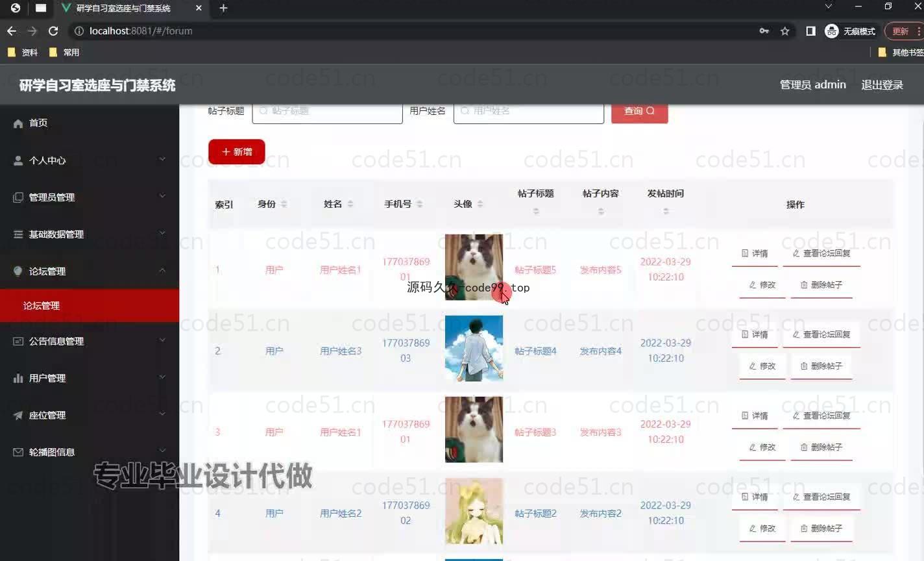Focus the 用户姓名 search input
This screenshot has height=561, width=924.
(529, 112)
